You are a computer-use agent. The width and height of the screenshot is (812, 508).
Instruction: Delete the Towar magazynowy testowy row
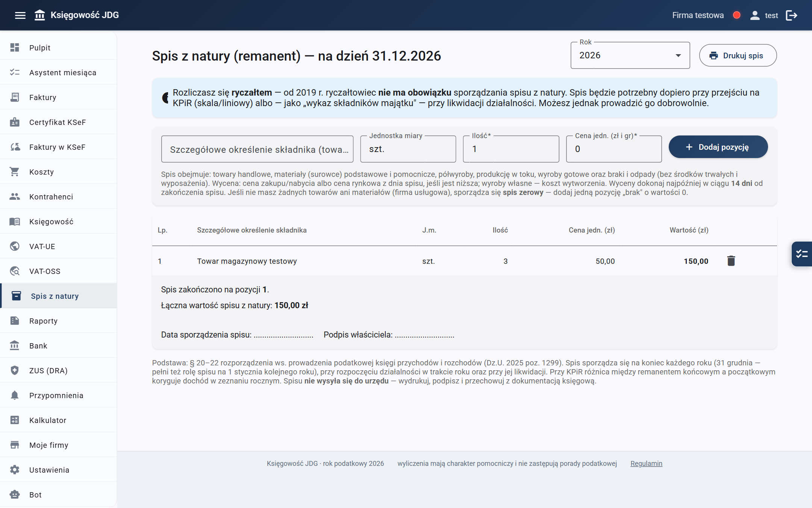pyautogui.click(x=731, y=261)
